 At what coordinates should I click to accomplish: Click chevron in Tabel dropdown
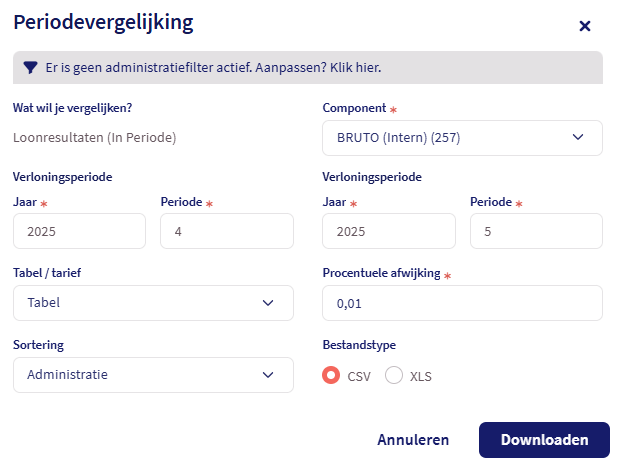pyautogui.click(x=268, y=303)
